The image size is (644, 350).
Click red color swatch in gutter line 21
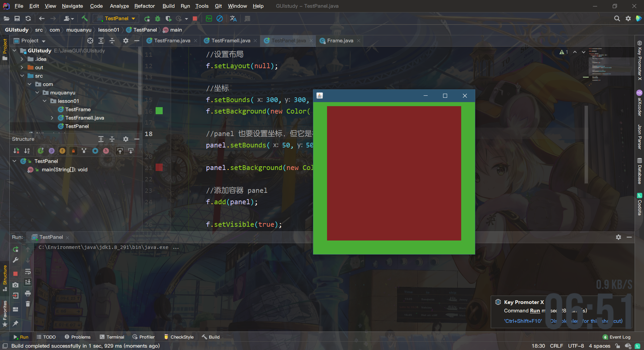(x=159, y=167)
